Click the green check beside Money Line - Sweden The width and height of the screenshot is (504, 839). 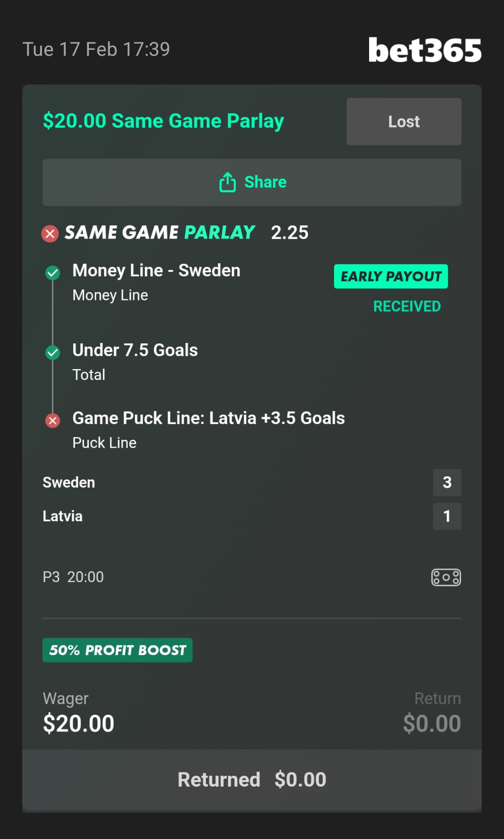pos(53,272)
